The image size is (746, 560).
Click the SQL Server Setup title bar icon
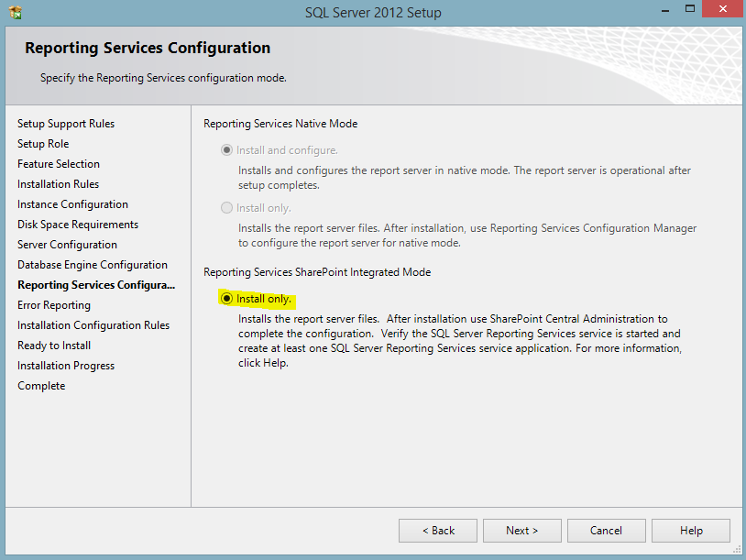(x=16, y=12)
